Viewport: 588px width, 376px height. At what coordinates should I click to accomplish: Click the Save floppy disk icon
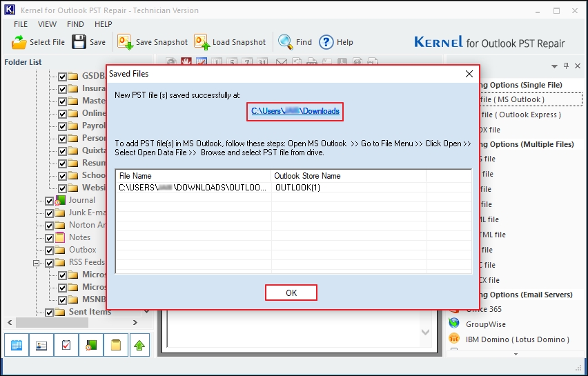tap(79, 42)
